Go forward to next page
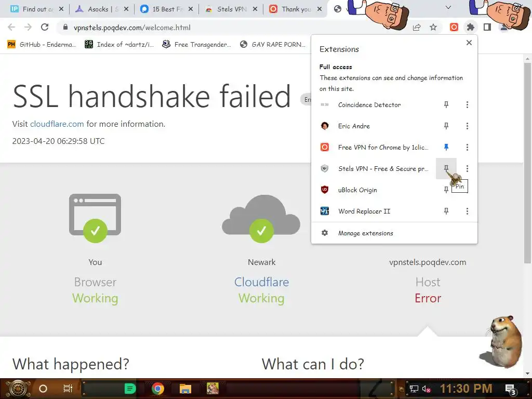532x399 pixels. [x=28, y=27]
